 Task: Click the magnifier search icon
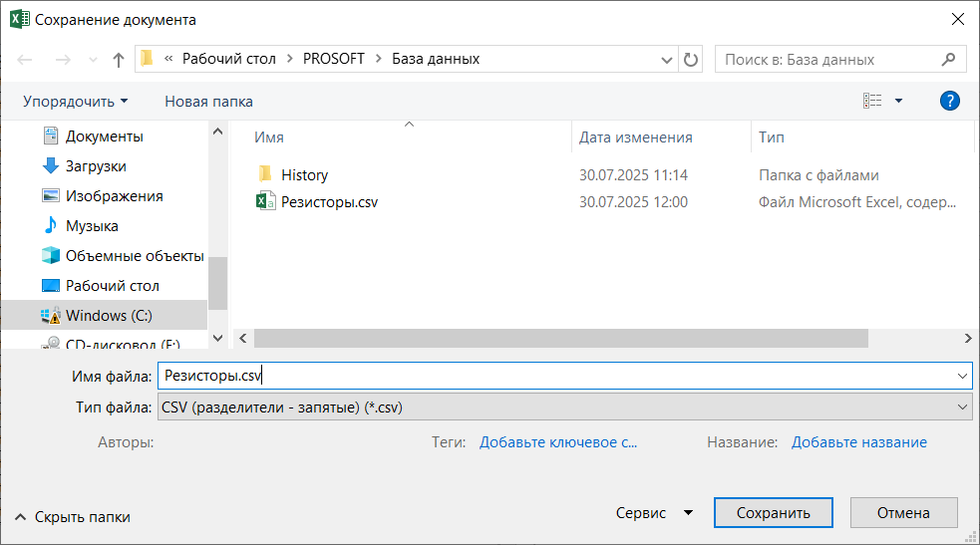click(948, 60)
